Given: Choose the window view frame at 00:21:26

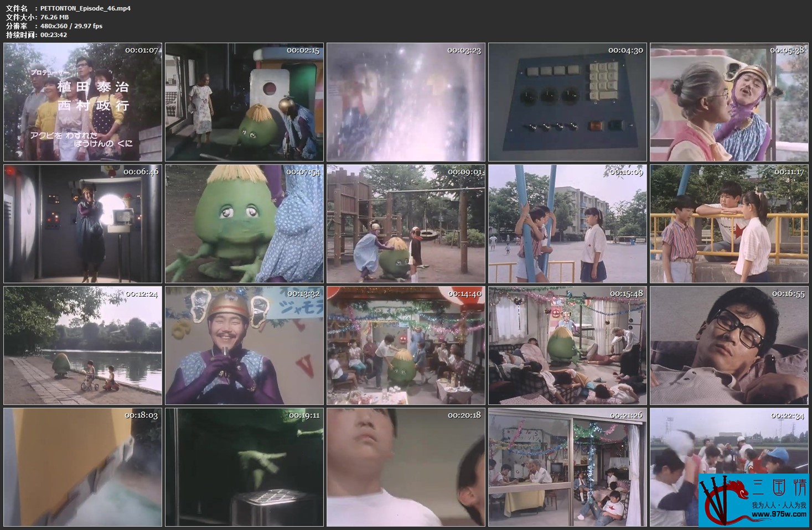Looking at the screenshot, I should click(567, 467).
